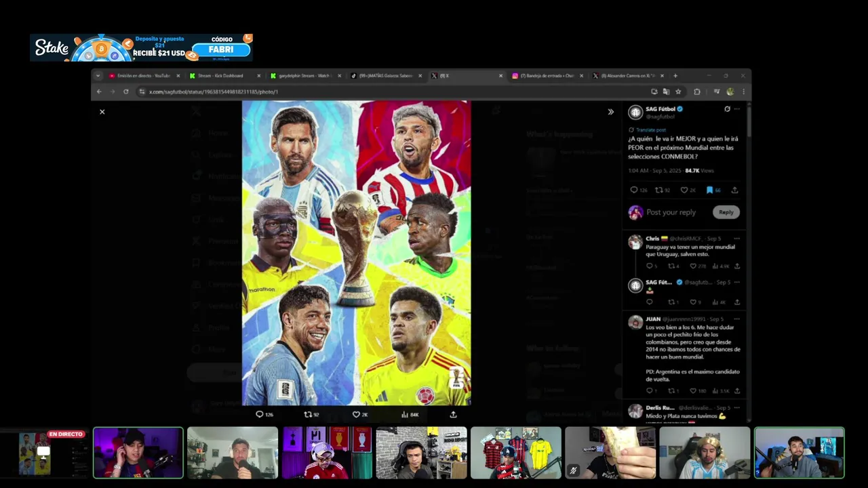Viewport: 868px width, 488px height.
Task: Switch to the TikTok MATÍAS Galarza tab
Action: click(386, 76)
